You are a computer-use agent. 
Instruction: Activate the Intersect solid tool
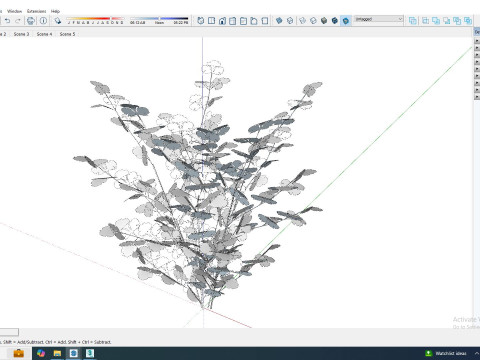click(x=425, y=21)
